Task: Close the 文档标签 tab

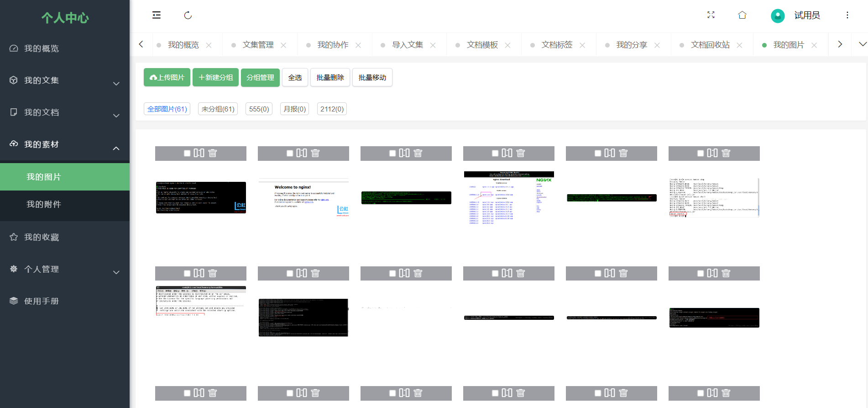Action: pyautogui.click(x=582, y=45)
